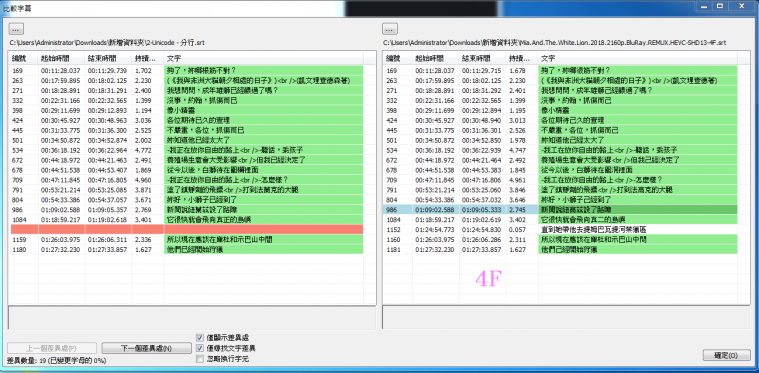Go to next difference button 下一個差異處
Image resolution: width=759 pixels, height=373 pixels.
point(146,348)
